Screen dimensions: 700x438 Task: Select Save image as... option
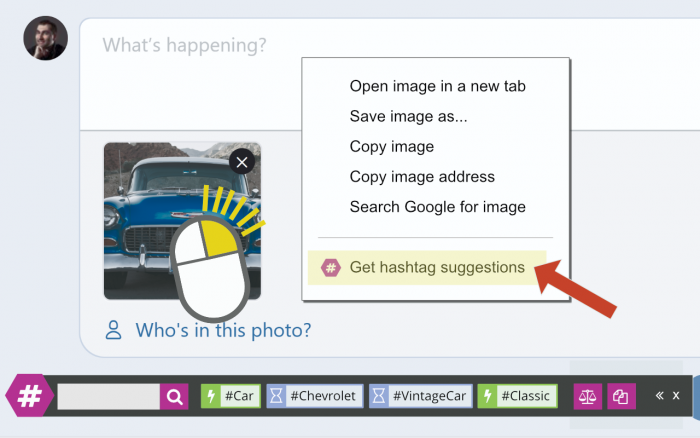pos(408,116)
